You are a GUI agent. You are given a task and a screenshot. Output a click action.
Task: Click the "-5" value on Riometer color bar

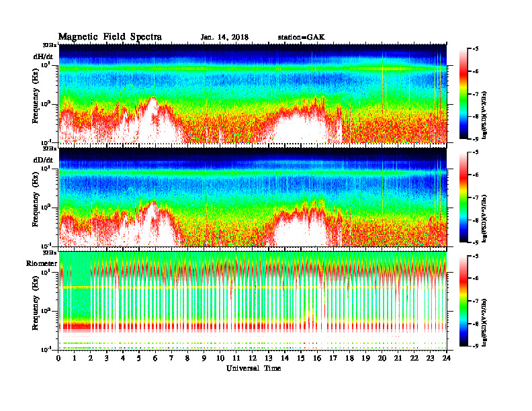pos(476,256)
